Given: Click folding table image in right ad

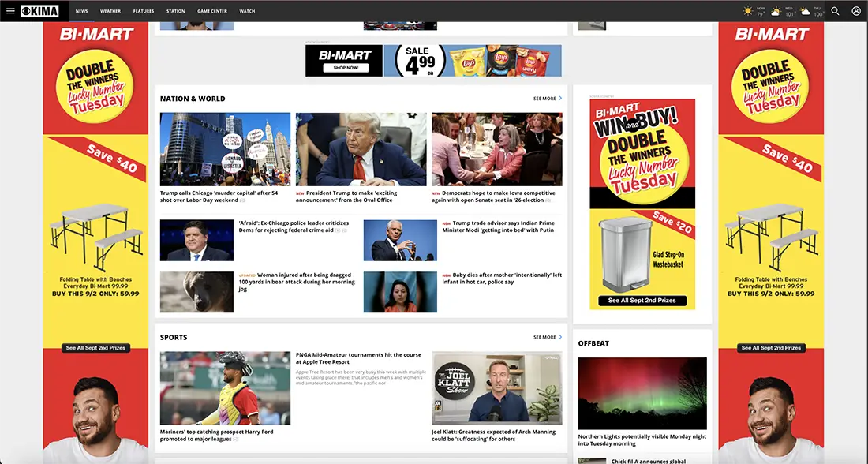Looking at the screenshot, I should click(771, 237).
